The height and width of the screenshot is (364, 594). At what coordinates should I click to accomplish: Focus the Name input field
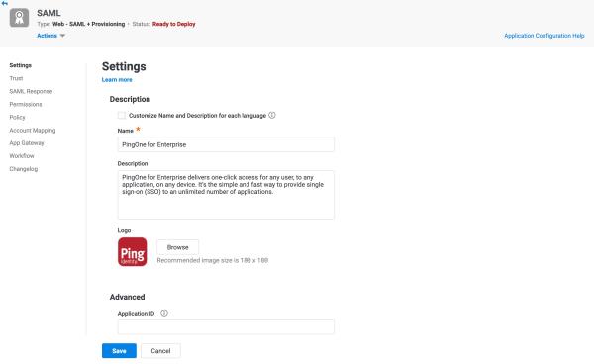click(226, 144)
